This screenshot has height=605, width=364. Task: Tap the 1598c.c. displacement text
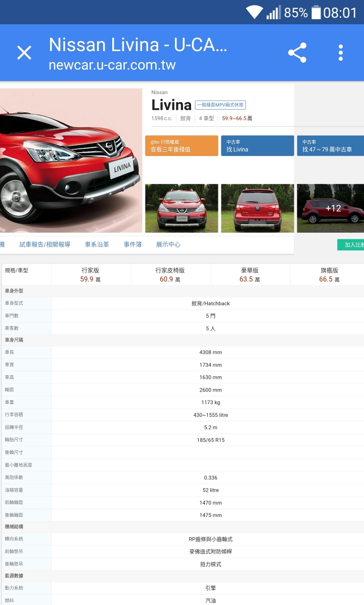(x=162, y=118)
